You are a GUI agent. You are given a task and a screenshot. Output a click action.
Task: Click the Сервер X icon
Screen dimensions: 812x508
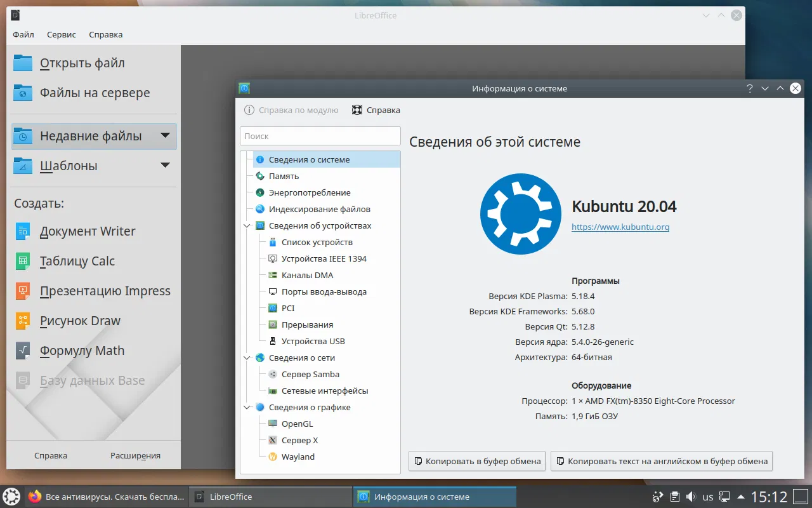tap(273, 440)
